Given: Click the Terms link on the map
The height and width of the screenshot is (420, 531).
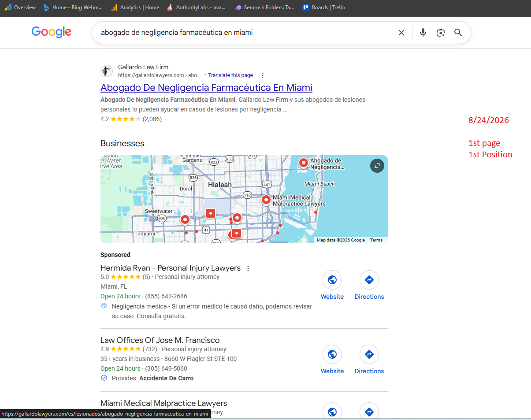Looking at the screenshot, I should coord(376,240).
